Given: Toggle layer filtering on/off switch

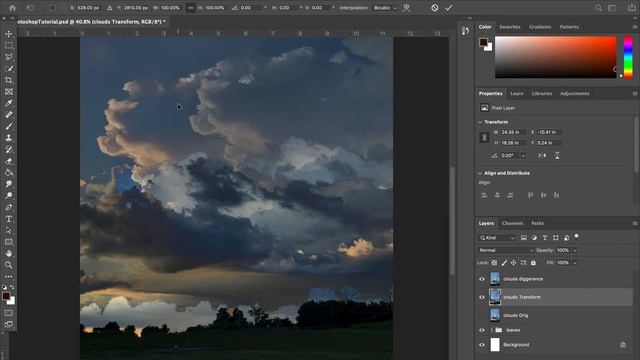Looking at the screenshot, I should click(x=576, y=236).
